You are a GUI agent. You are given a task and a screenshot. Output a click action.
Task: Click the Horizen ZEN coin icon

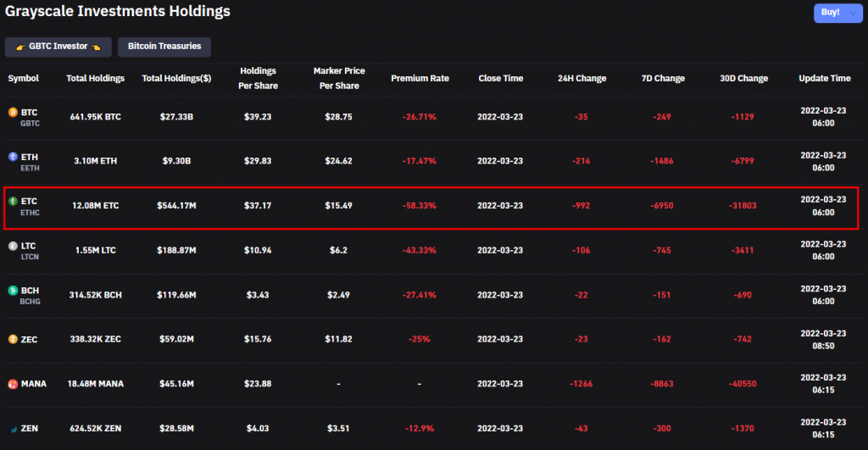(x=13, y=429)
